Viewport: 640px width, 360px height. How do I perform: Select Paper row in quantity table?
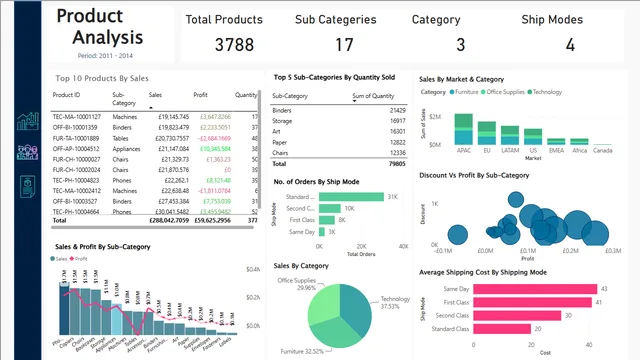point(339,142)
